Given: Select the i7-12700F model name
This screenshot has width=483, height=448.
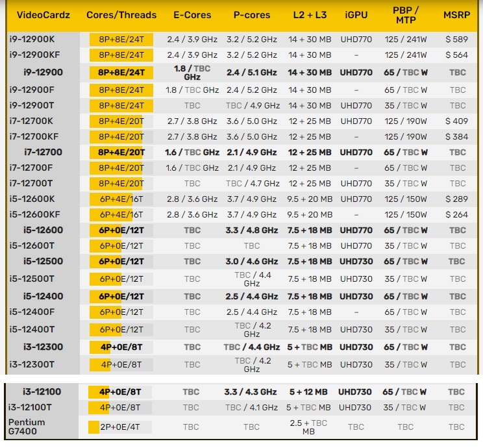Looking at the screenshot, I should [x=31, y=168].
